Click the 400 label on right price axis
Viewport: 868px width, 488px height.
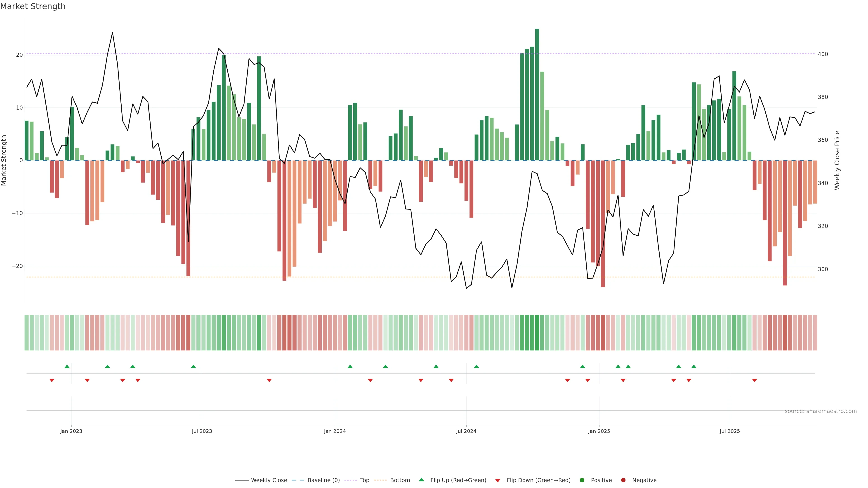823,54
